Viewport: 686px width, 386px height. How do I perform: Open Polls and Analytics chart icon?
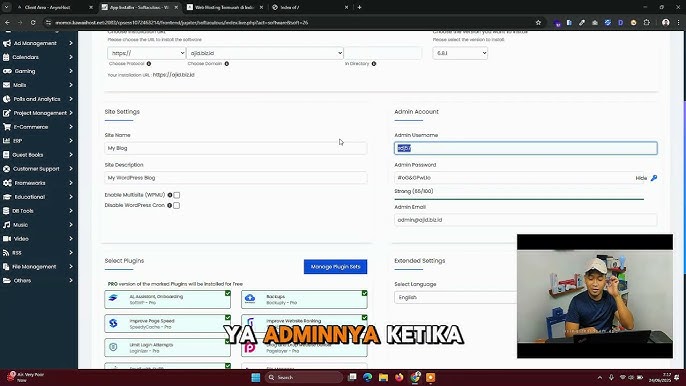(7, 99)
